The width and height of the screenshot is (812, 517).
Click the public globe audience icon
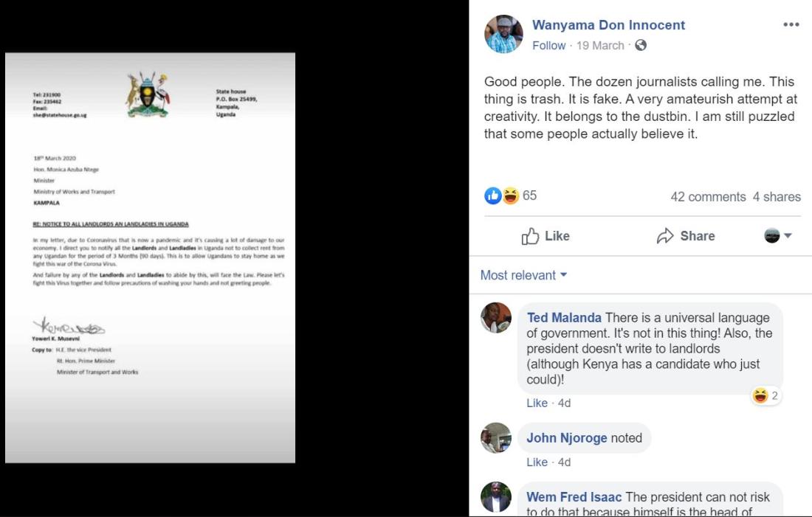641,46
